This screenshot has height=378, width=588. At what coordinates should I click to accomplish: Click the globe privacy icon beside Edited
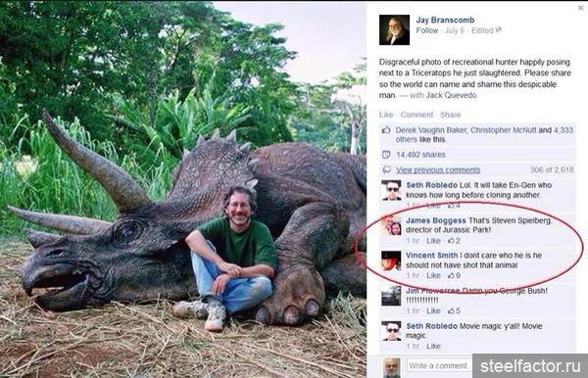point(499,30)
